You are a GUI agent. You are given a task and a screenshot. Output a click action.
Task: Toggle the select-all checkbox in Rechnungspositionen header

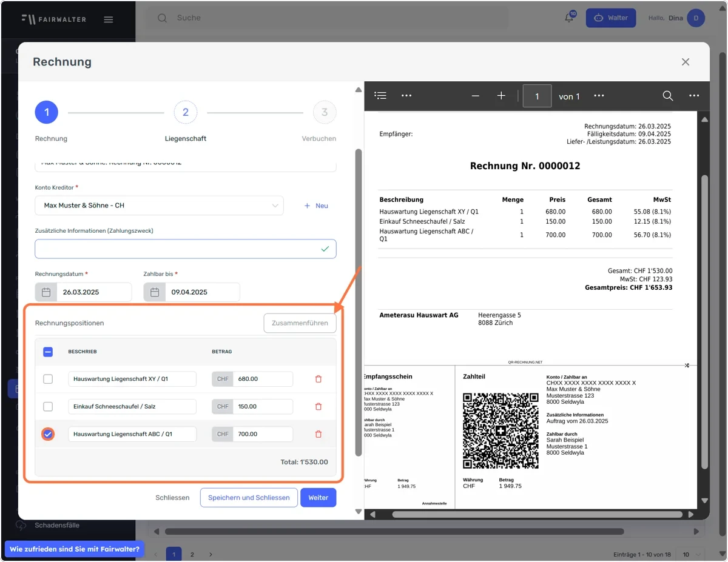(x=48, y=352)
